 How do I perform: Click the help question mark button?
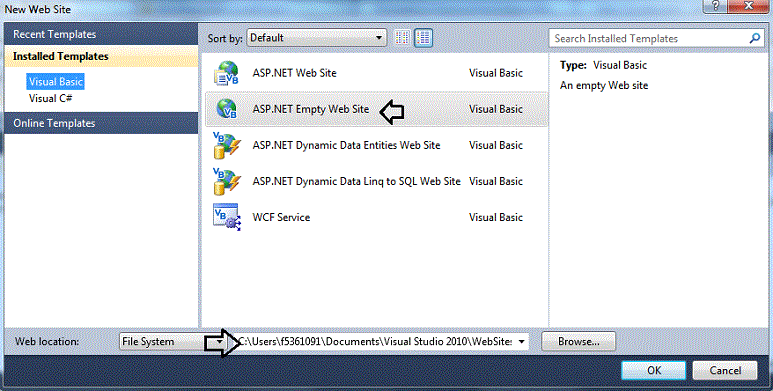pos(716,6)
